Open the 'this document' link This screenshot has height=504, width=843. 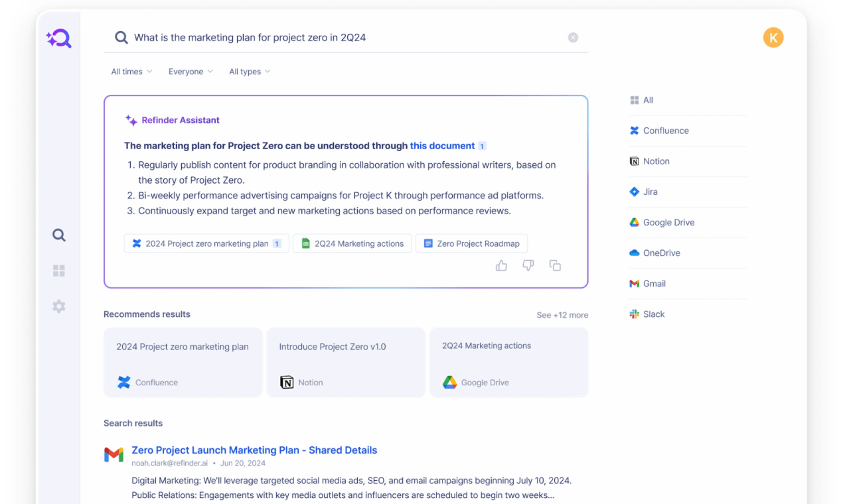pyautogui.click(x=442, y=146)
